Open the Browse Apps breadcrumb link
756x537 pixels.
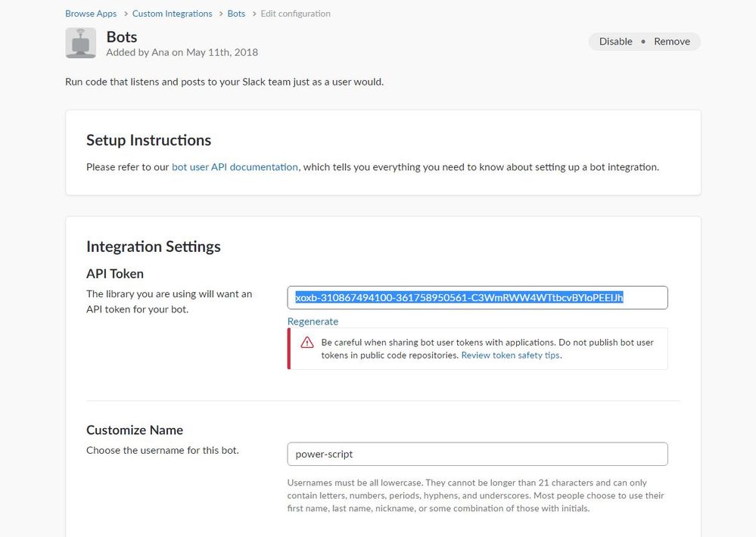pos(91,14)
